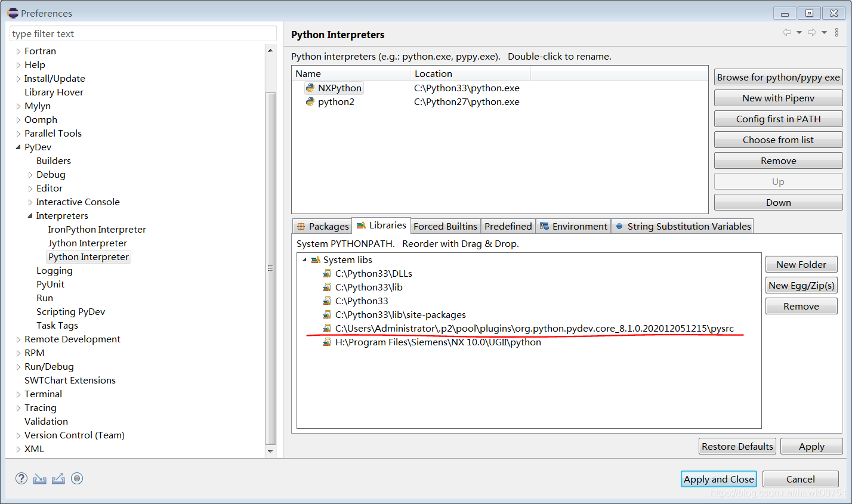Click the C:\Python33\DLLs library icon
The image size is (852, 504).
[x=327, y=274]
